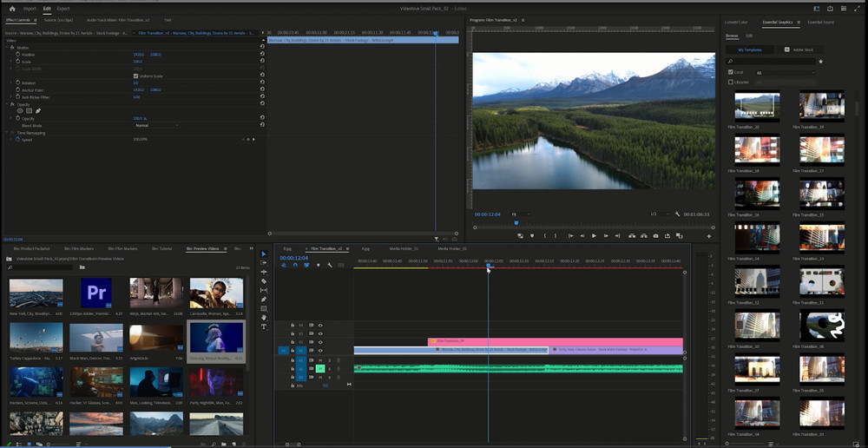Open Quick Export share icon at top right

coord(830,9)
